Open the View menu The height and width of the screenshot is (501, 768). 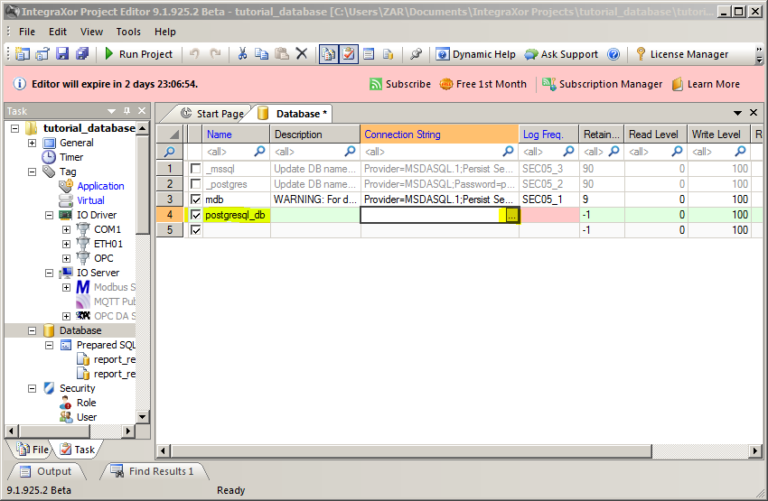pyautogui.click(x=92, y=32)
